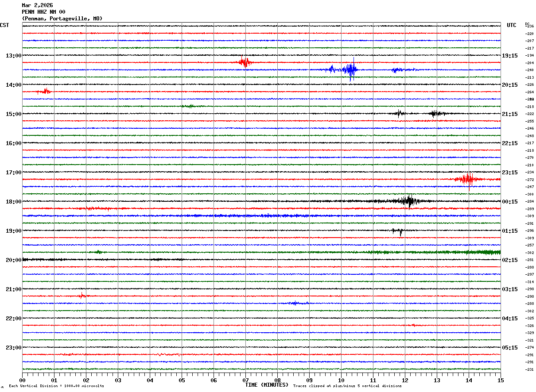Click the red seismic event near minute 7
This screenshot has width=536, height=392.
point(245,62)
